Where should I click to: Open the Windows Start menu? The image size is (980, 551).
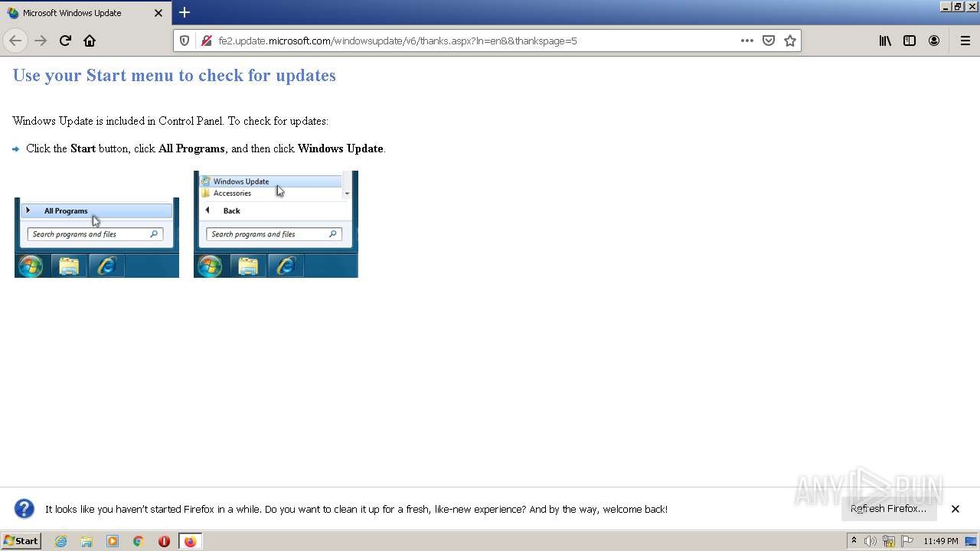click(21, 541)
